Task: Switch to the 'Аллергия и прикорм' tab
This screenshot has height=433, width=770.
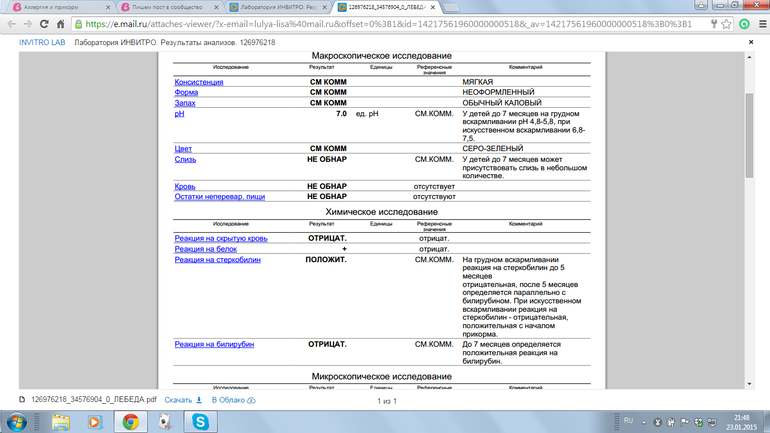Action: [55, 7]
